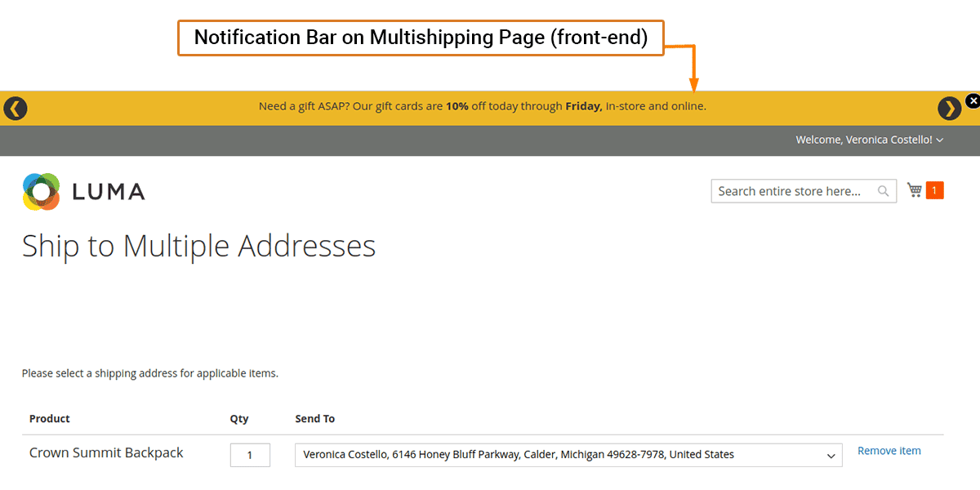
Task: Open the Welcome, Veronica Costello account menu
Action: coord(863,140)
